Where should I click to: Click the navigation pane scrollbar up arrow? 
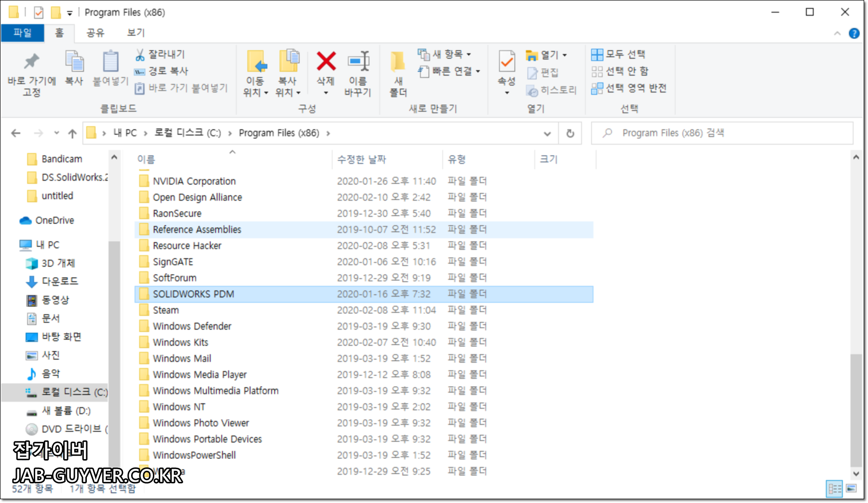(x=114, y=158)
